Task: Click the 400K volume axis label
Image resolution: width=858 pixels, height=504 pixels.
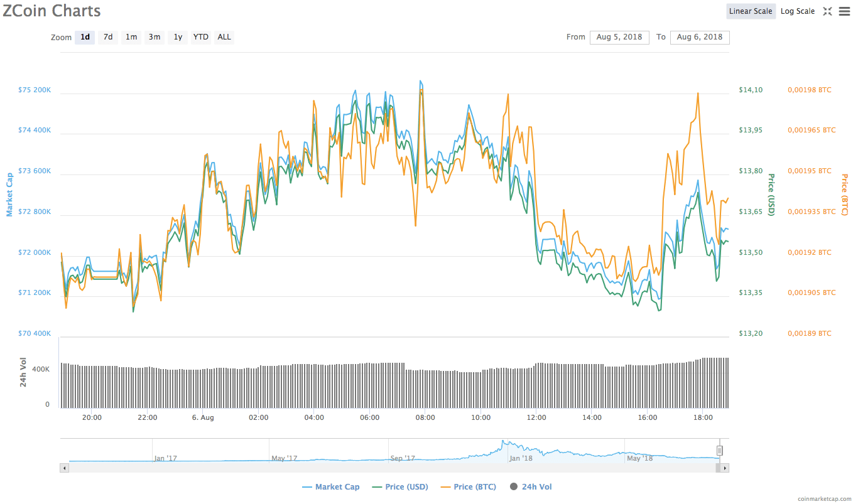Action: point(41,370)
